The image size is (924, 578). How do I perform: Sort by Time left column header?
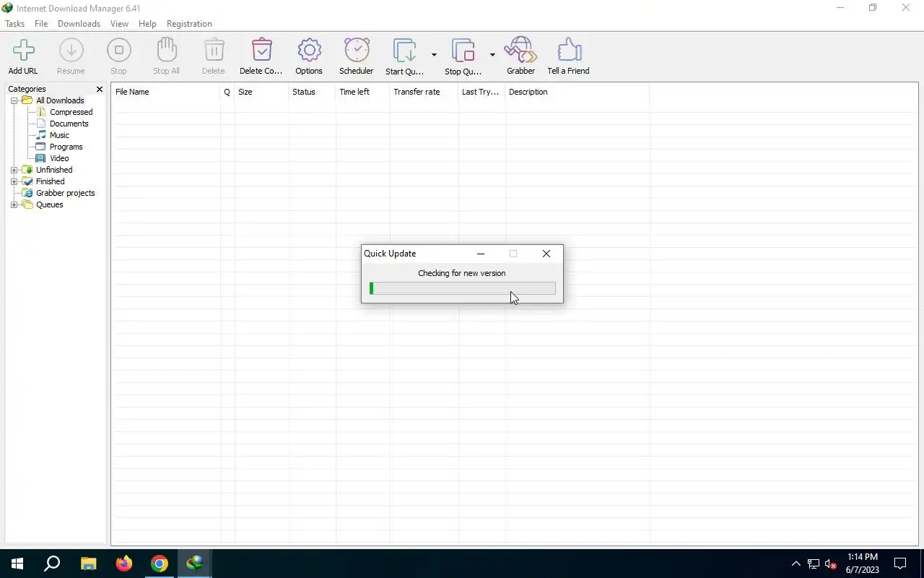pyautogui.click(x=362, y=92)
